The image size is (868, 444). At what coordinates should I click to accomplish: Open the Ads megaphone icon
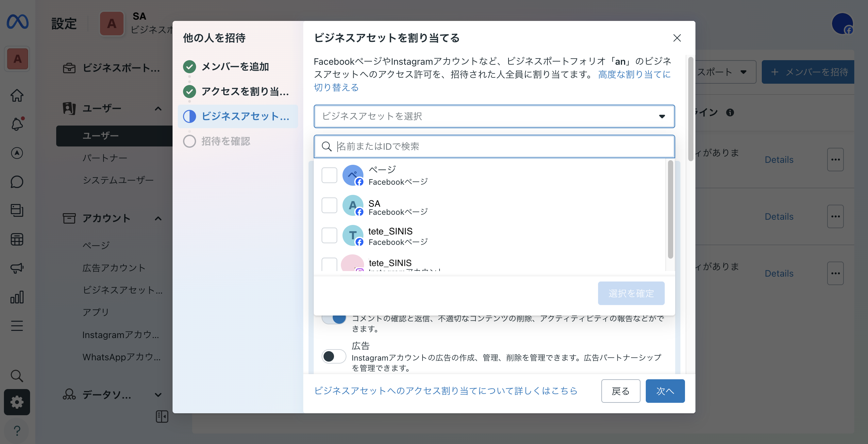pyautogui.click(x=17, y=268)
